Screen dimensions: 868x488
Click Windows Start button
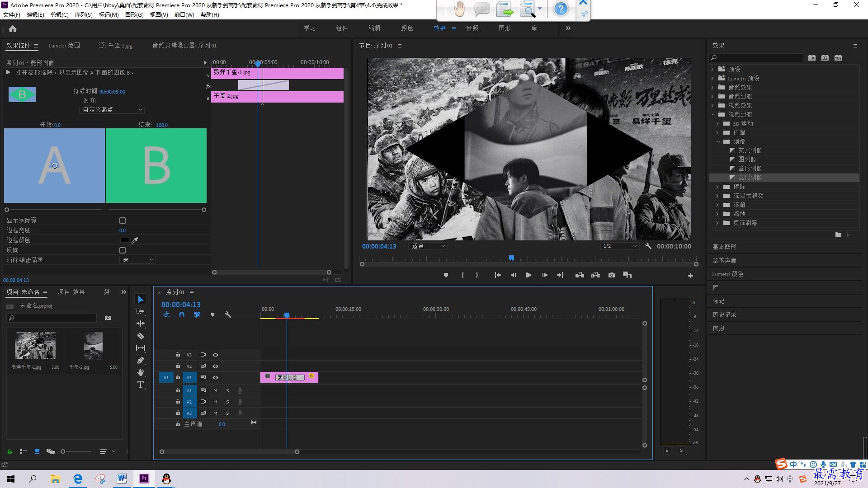point(11,479)
